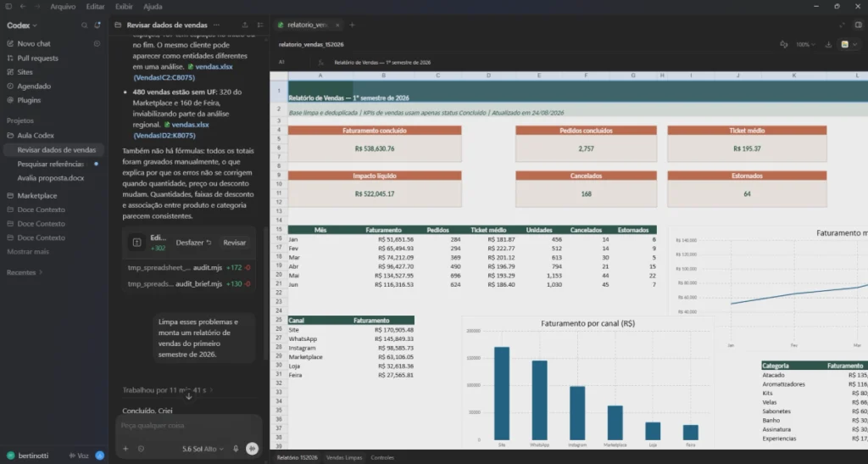The height and width of the screenshot is (464, 868).
Task: Click the new chat compose icon with dot
Action: coord(97,25)
